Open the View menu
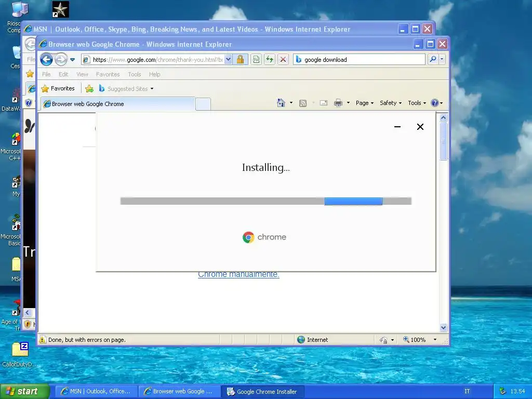The height and width of the screenshot is (399, 532). coord(82,74)
